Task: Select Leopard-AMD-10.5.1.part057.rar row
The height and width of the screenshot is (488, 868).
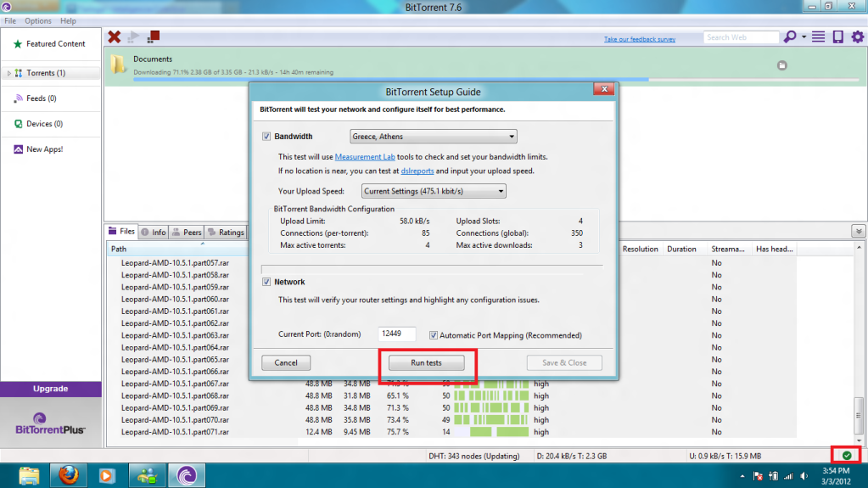Action: tap(175, 263)
